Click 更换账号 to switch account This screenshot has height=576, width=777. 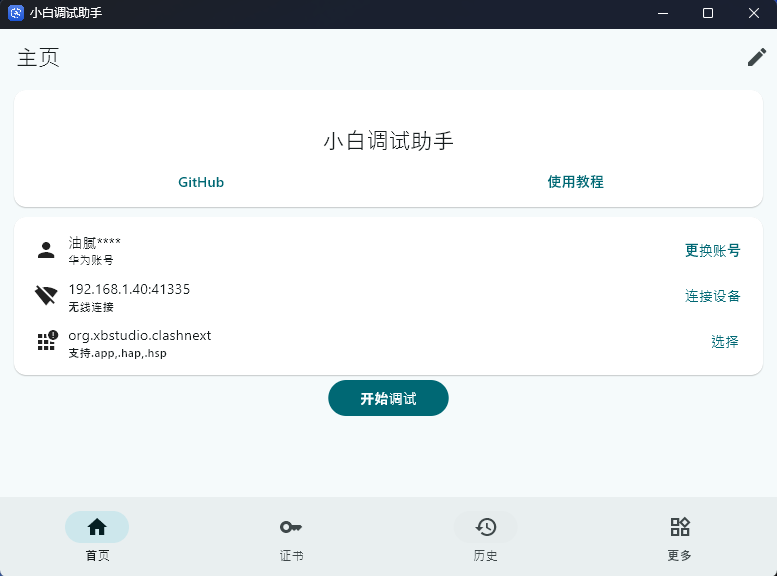[712, 250]
